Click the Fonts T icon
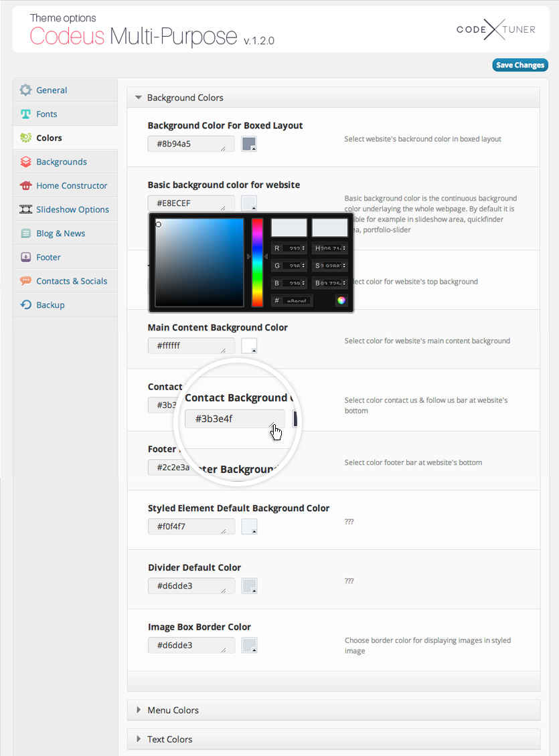The height and width of the screenshot is (756, 559). click(25, 114)
